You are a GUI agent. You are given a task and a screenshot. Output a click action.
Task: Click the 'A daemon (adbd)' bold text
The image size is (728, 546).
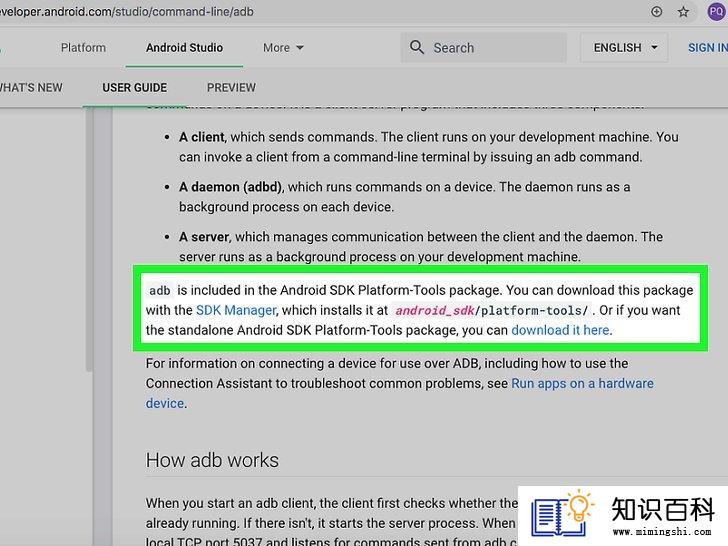click(x=230, y=187)
